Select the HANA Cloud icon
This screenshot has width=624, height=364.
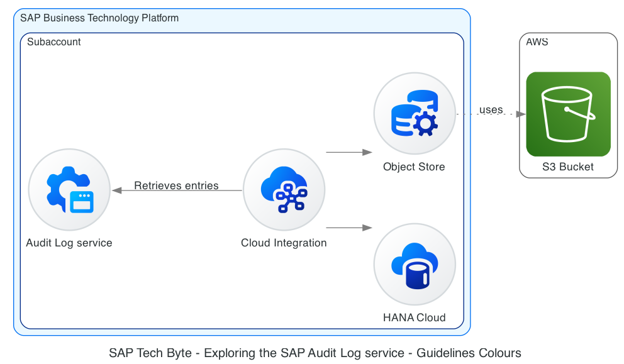pyautogui.click(x=415, y=264)
